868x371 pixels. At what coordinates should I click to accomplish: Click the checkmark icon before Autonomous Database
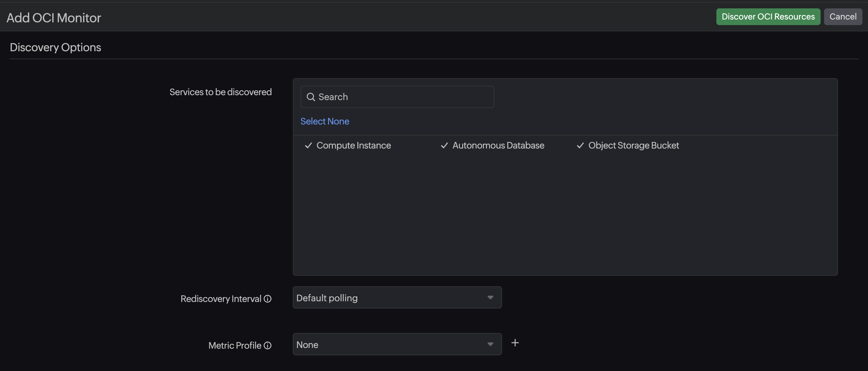(x=444, y=145)
